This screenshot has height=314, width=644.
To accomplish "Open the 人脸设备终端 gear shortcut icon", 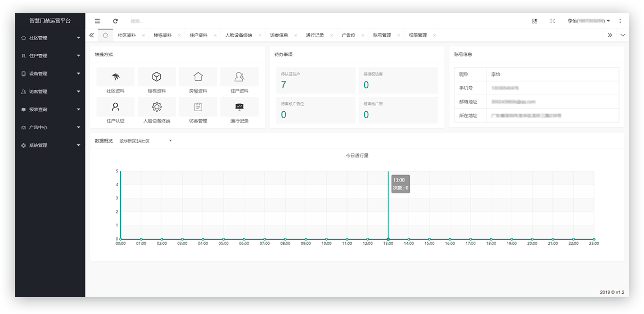I will coord(156,107).
